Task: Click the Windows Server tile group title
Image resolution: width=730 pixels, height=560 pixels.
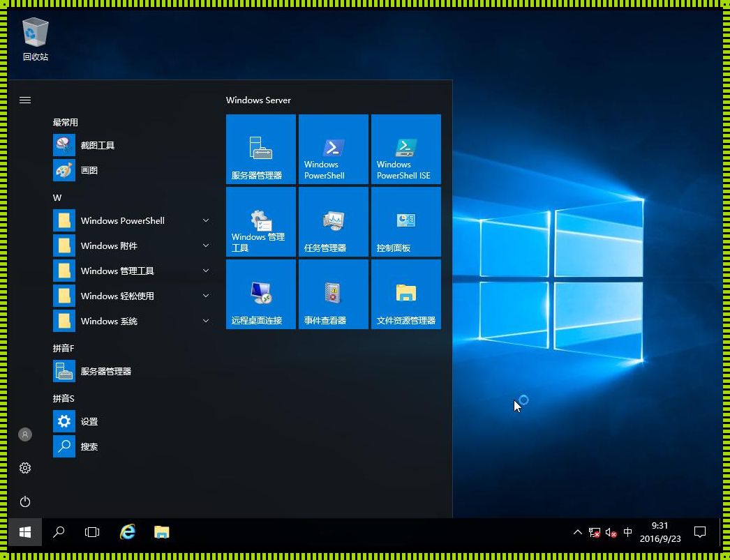Action: click(x=258, y=100)
